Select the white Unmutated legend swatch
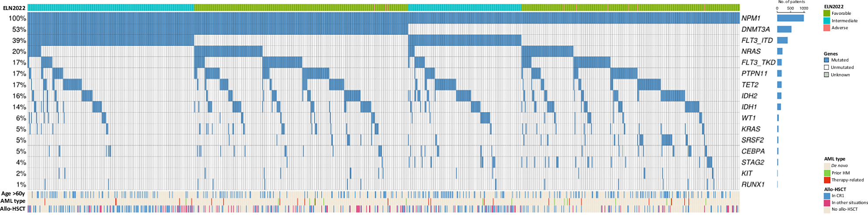The width and height of the screenshot is (868, 215). click(826, 68)
